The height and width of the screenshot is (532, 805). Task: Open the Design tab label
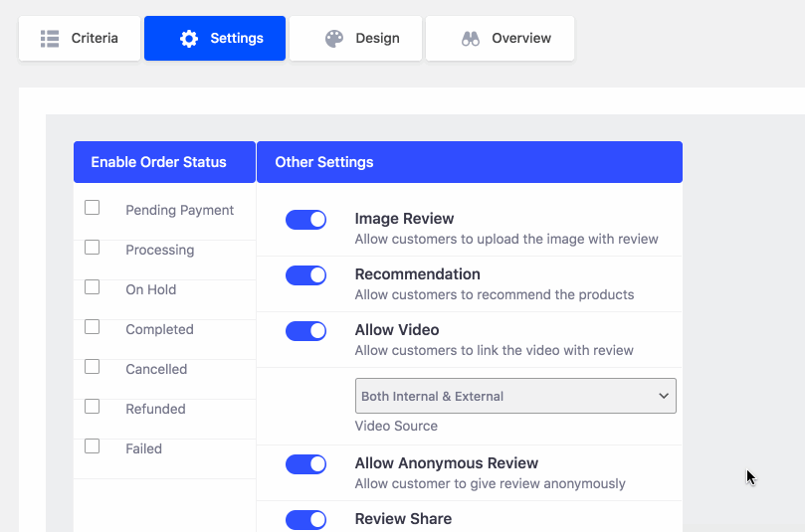point(377,38)
